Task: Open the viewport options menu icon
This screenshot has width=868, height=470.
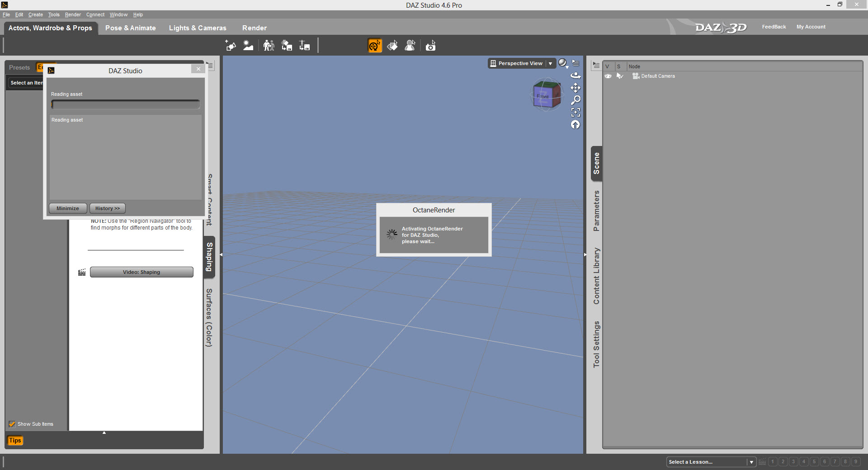Action: 576,63
